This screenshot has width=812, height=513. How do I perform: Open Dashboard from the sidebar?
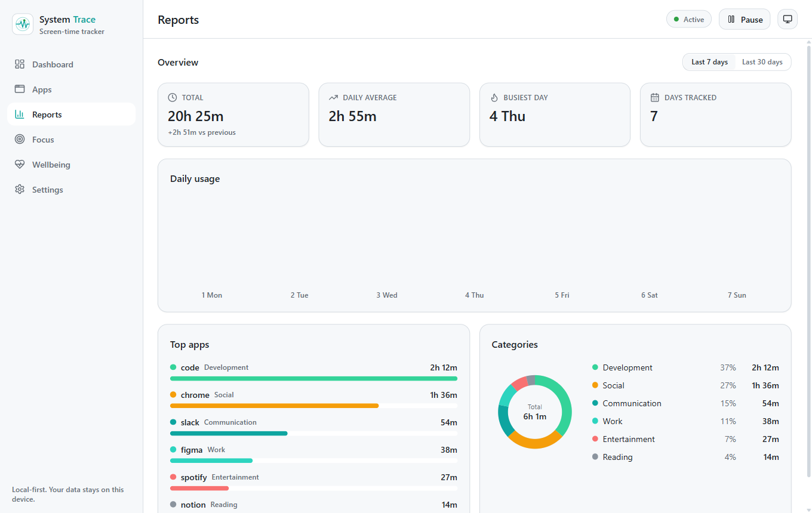[71, 64]
